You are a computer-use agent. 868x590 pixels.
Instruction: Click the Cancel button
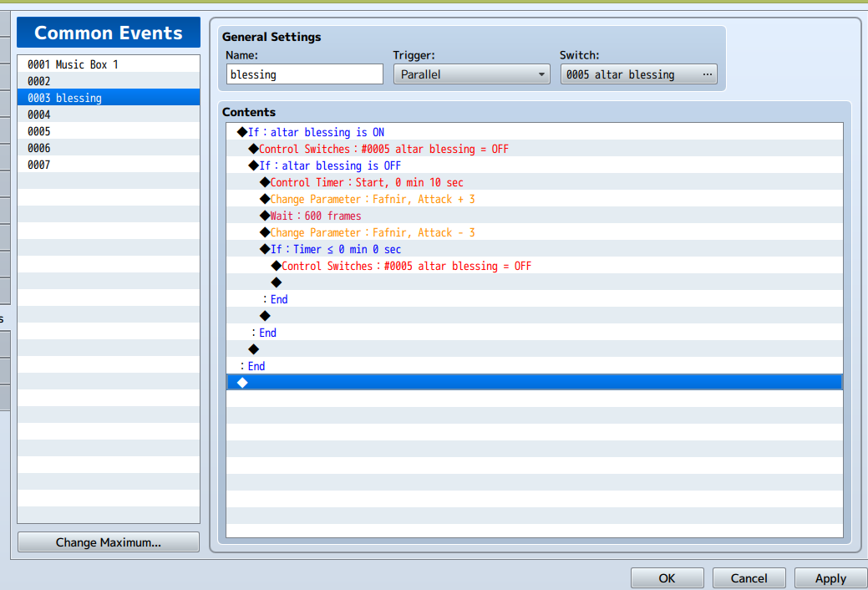click(x=749, y=577)
